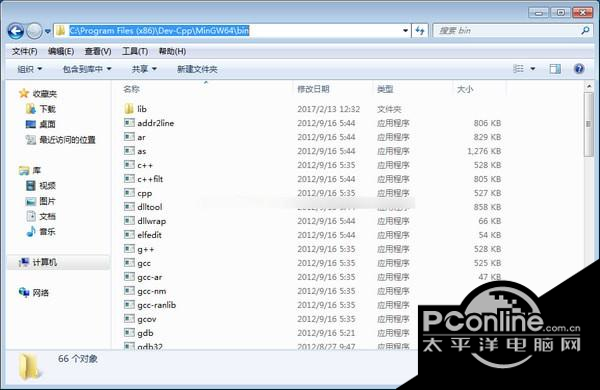Screen dimensions: 600x390
Task: Select the gcc application icon
Action: pos(129,263)
